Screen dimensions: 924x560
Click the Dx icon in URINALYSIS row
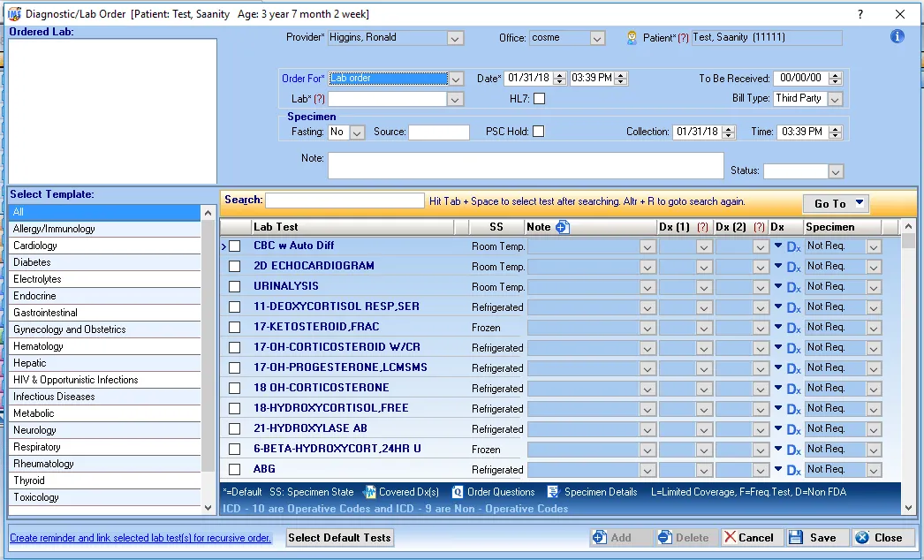[793, 288]
